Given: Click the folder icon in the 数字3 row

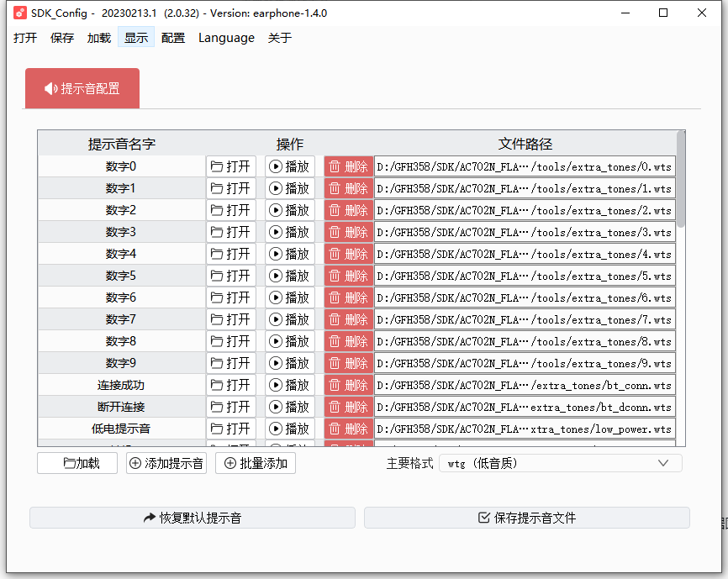Looking at the screenshot, I should coord(216,232).
